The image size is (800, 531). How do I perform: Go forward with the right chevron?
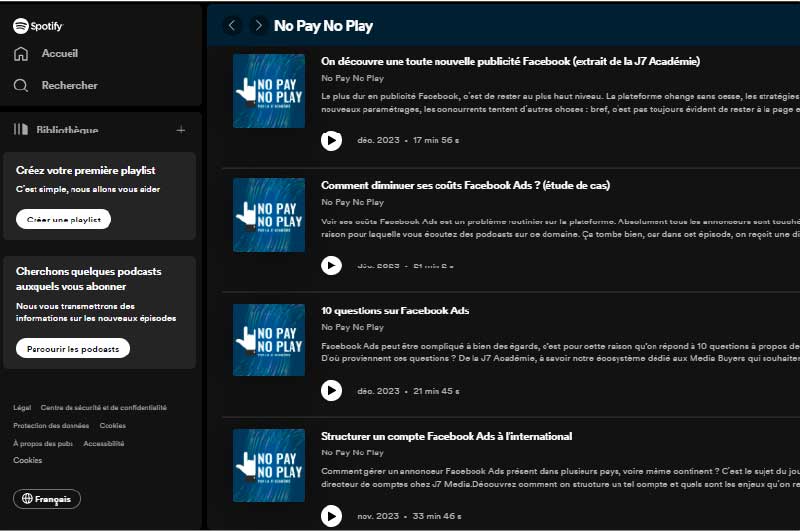[x=259, y=26]
